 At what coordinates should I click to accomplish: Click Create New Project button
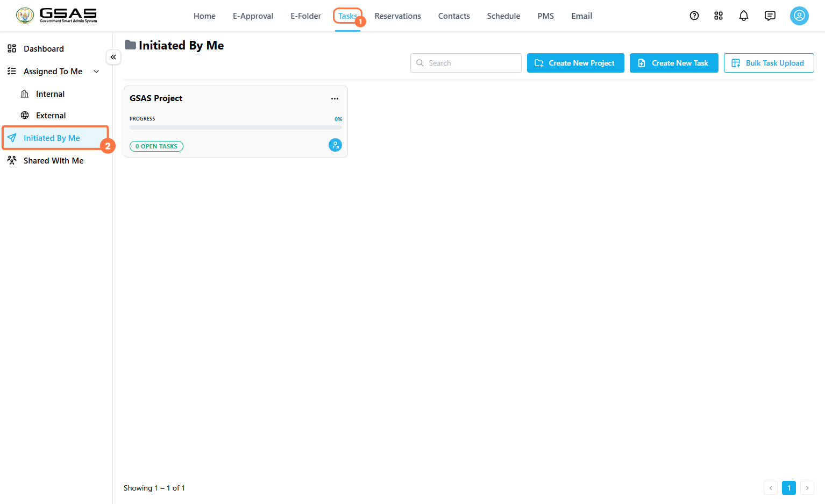575,63
